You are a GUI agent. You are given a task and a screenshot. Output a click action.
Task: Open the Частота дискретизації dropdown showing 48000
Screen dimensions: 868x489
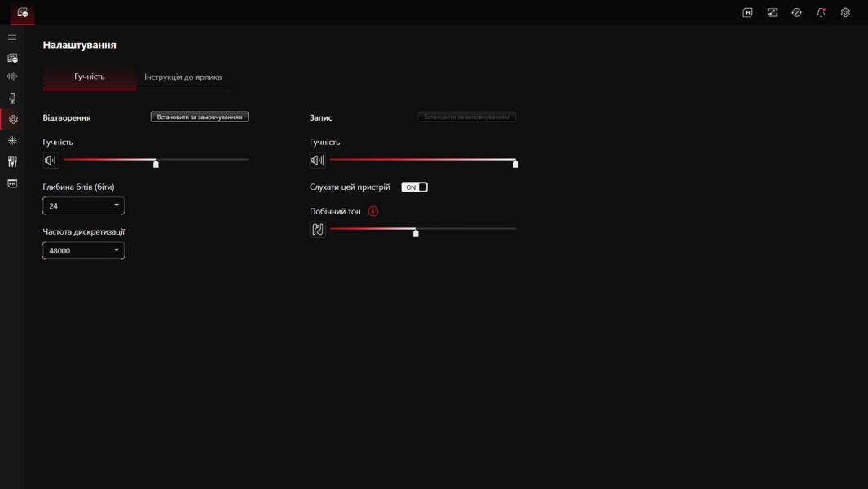click(84, 251)
